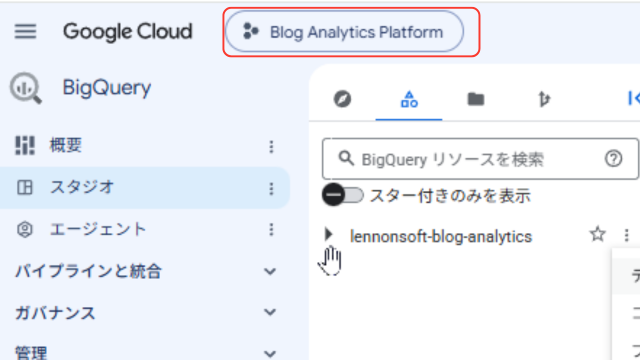Open the エージェント sidebar item

145,229
